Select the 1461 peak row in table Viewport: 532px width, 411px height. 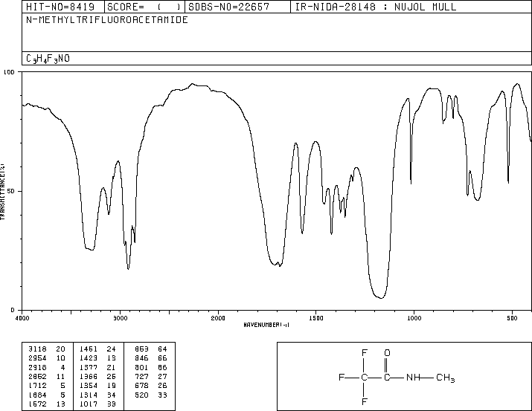pos(97,349)
